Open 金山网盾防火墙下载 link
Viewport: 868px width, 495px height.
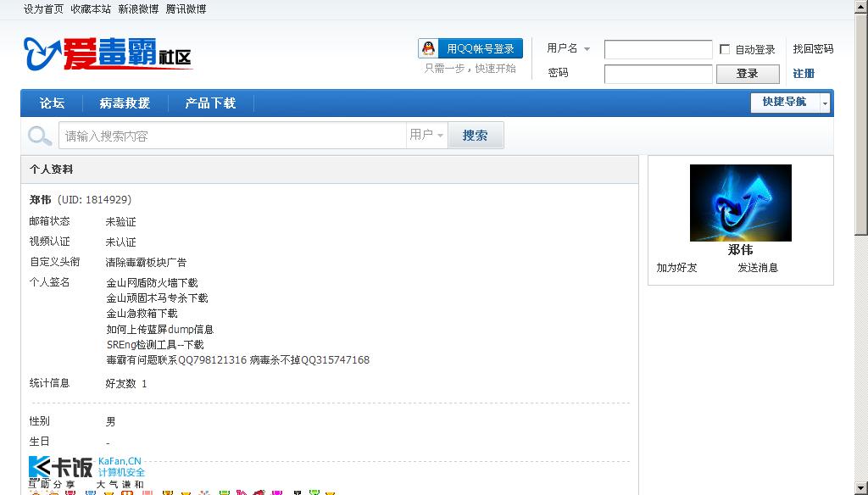pos(153,283)
